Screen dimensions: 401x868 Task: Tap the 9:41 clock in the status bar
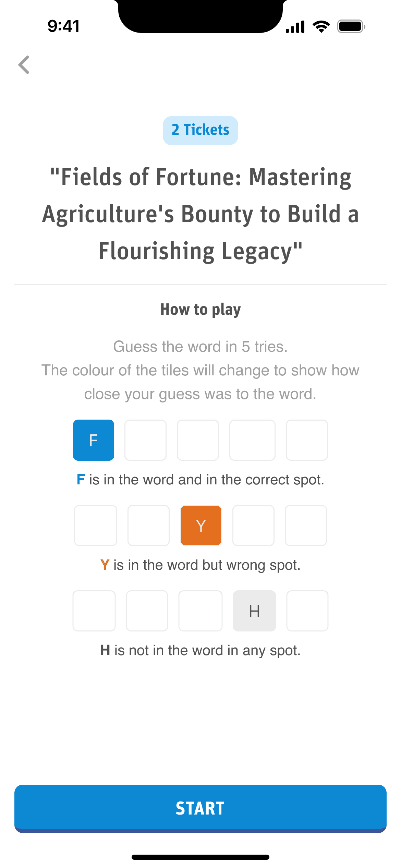pyautogui.click(x=64, y=25)
